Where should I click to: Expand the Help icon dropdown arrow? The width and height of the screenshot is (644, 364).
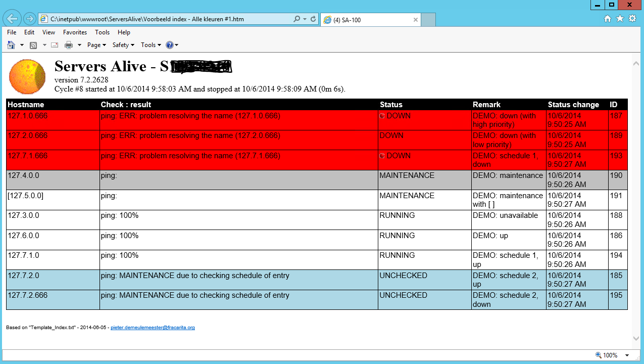tap(176, 45)
